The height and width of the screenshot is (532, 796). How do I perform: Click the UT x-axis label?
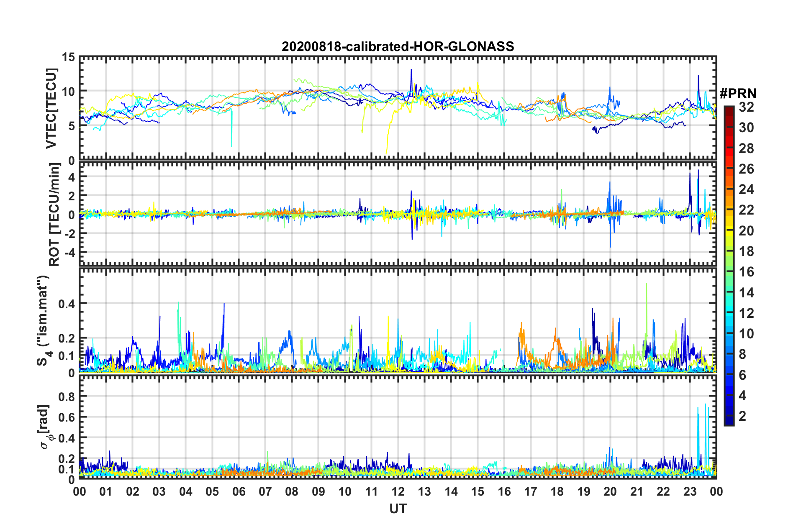[x=398, y=509]
